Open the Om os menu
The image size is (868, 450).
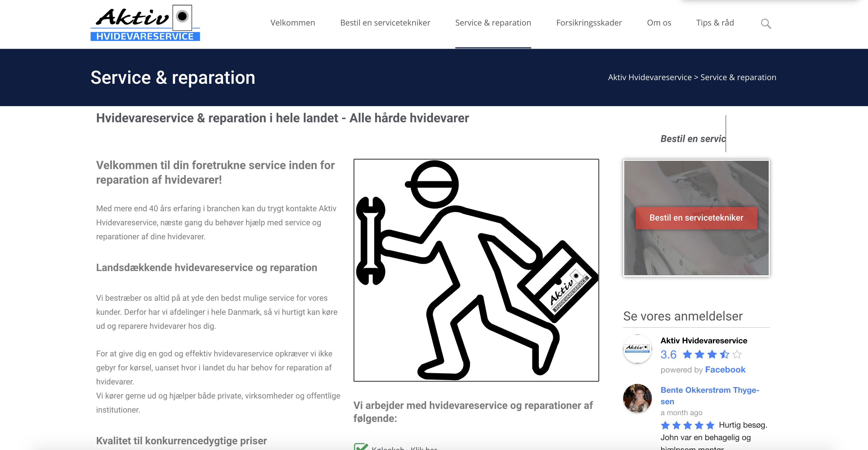click(x=659, y=23)
